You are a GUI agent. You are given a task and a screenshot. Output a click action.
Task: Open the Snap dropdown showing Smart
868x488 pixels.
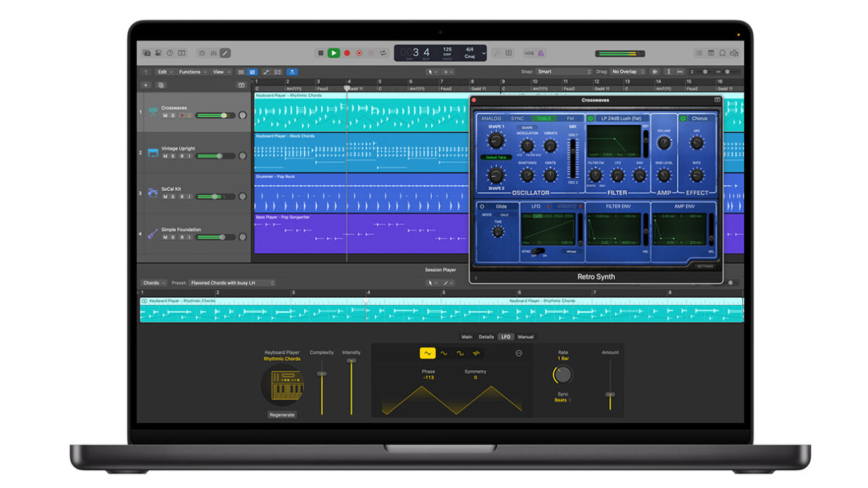pyautogui.click(x=564, y=72)
